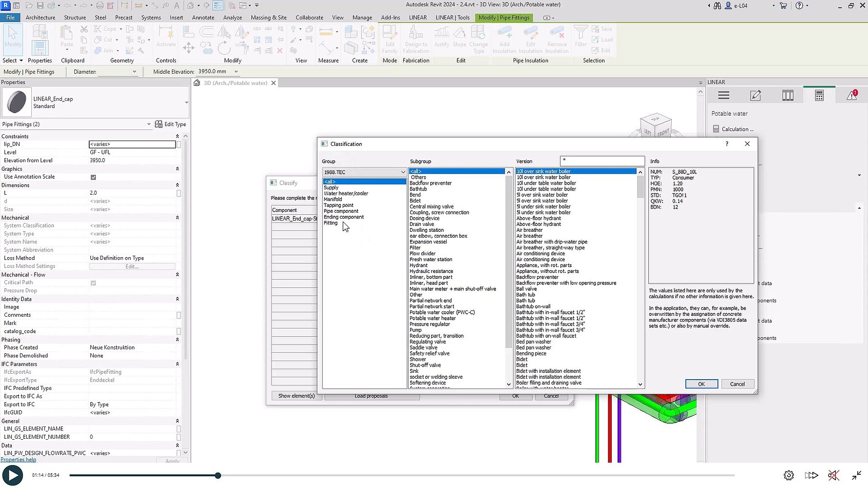Click the Offset tool icon
The height and width of the screenshot is (488, 868).
click(207, 32)
